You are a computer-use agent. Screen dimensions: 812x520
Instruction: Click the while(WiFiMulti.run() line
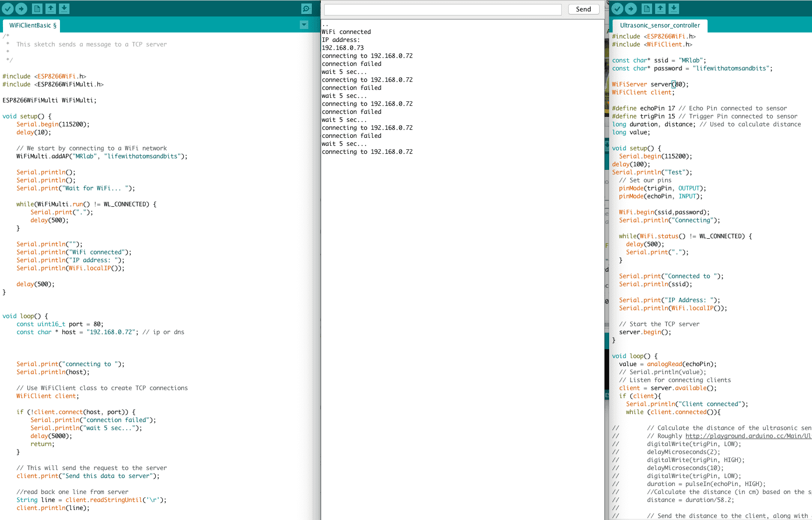tap(86, 204)
